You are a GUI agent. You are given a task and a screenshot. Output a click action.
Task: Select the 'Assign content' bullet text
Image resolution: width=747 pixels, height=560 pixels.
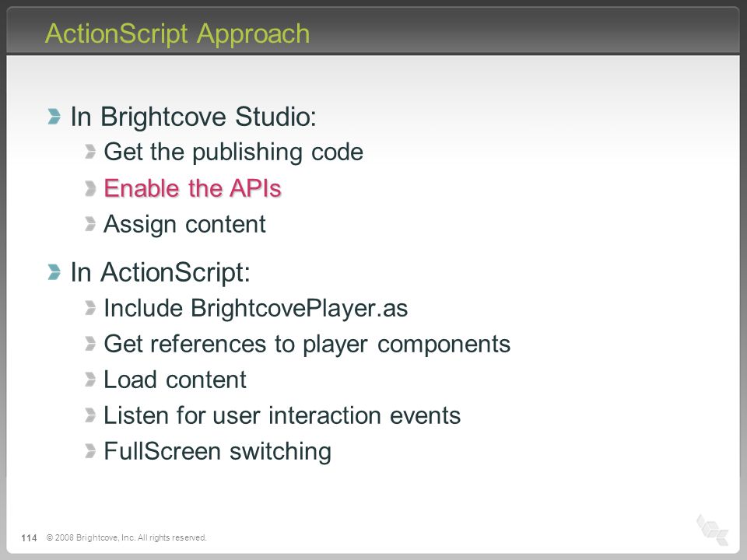click(184, 224)
